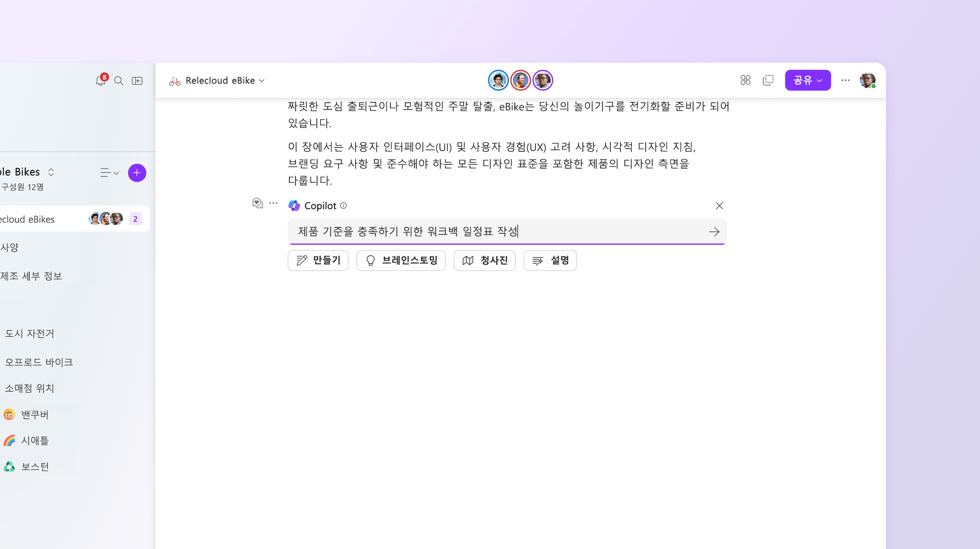
Task: Open the 제조 세부 정보 page
Action: pyautogui.click(x=31, y=276)
